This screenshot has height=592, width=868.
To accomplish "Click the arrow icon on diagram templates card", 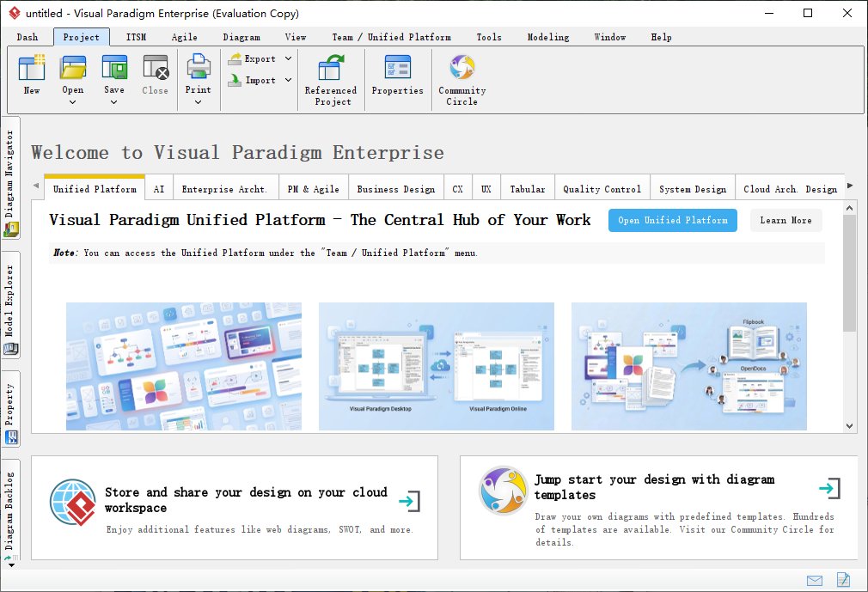I will 829,488.
